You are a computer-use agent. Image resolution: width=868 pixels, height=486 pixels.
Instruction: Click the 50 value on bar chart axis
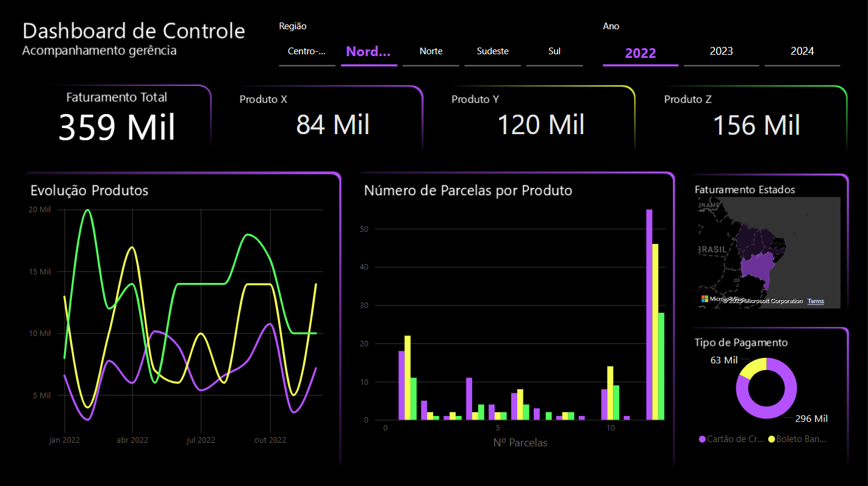364,229
